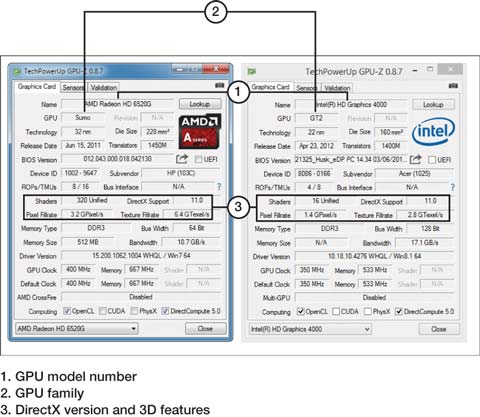Open AMD Radeon HD 6520G dropdown
The width and height of the screenshot is (480, 417).
pyautogui.click(x=77, y=328)
